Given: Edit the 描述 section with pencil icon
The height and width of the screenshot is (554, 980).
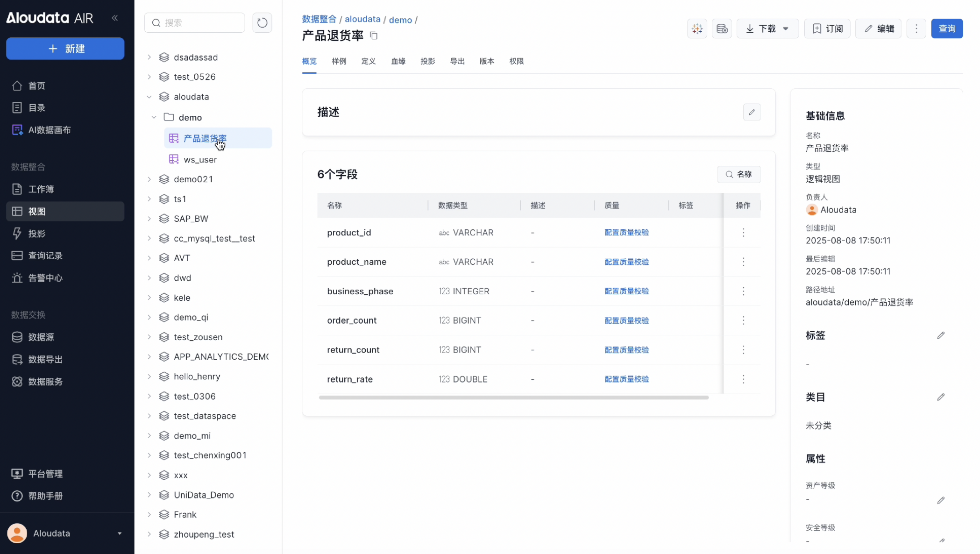Looking at the screenshot, I should click(x=752, y=112).
